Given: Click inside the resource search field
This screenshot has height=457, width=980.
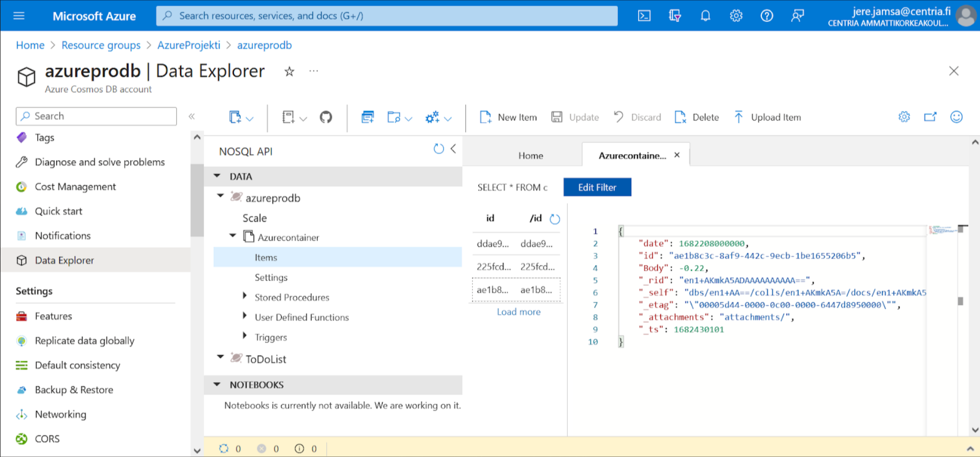Looking at the screenshot, I should point(387,16).
